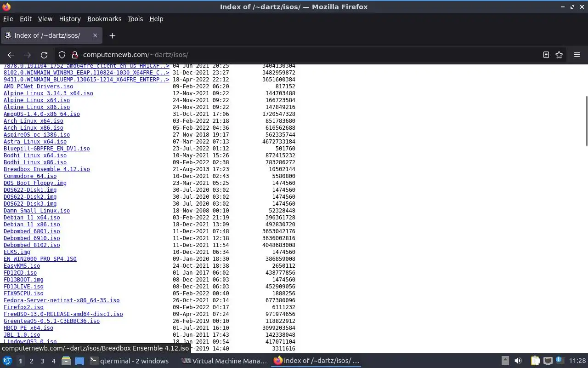Click the Debombed_6801.iso link
588x368 pixels.
[32, 231]
